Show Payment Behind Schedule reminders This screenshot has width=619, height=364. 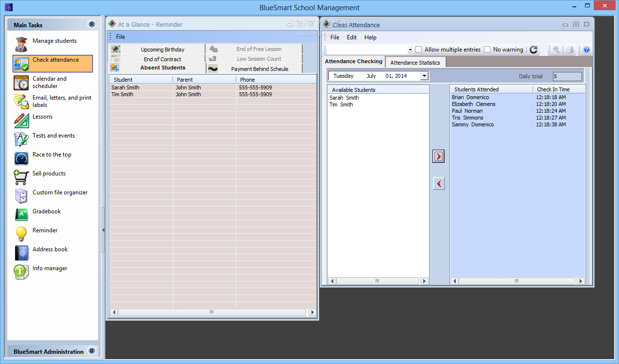(x=255, y=69)
